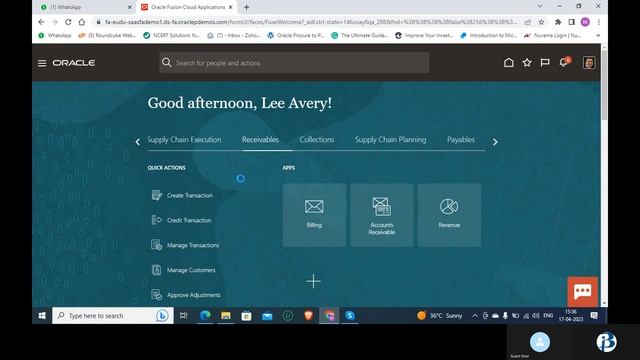Click the Create Transaction icon
640x360 pixels.
157,196
